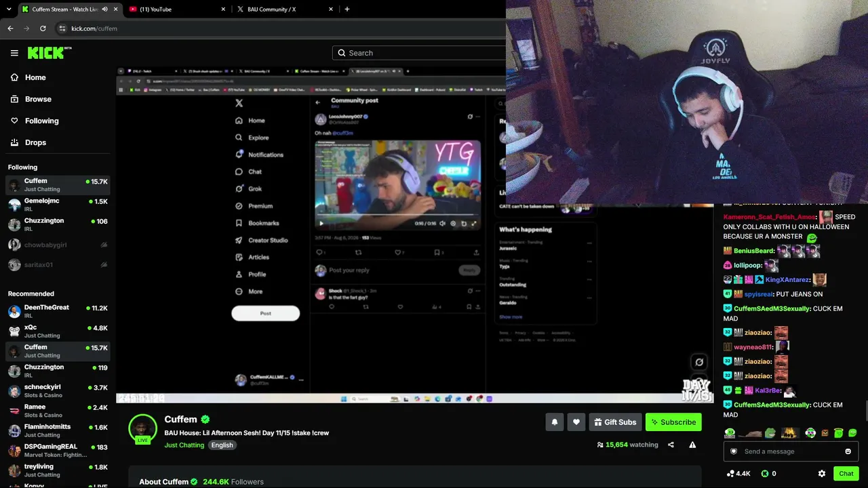Viewport: 868px width, 488px height.
Task: Open schneckyirl recommended channel
Action: 58,391
